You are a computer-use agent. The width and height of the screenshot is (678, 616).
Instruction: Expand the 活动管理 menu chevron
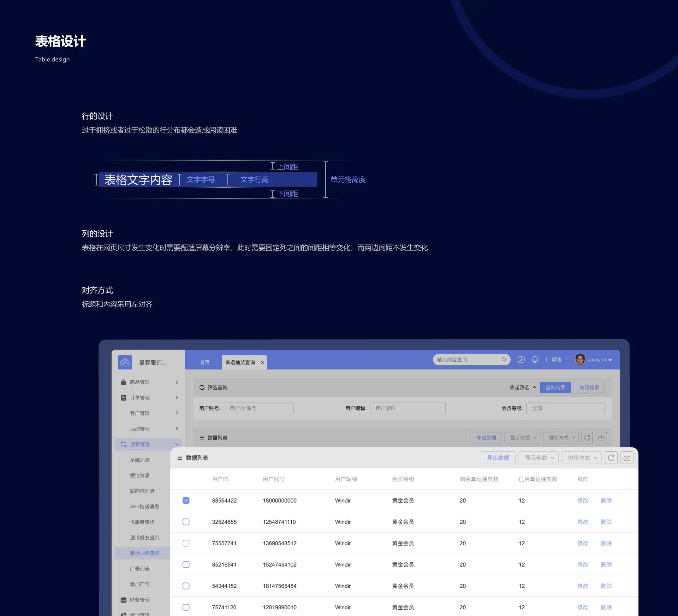(177, 428)
